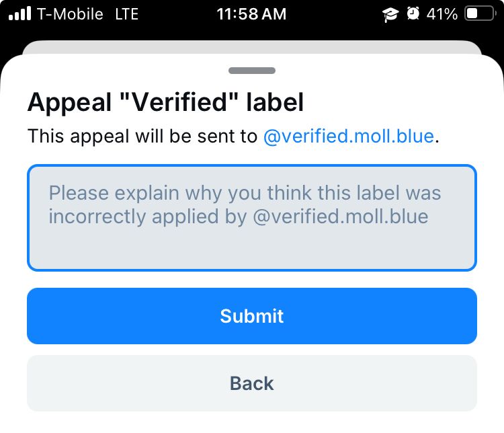Tap the white space below Back button

click(252, 422)
